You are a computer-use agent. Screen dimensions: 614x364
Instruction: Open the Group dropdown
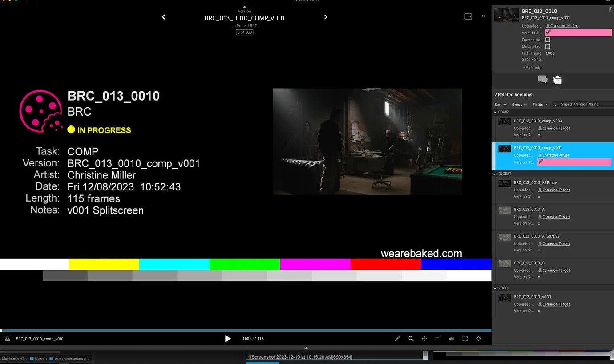519,105
